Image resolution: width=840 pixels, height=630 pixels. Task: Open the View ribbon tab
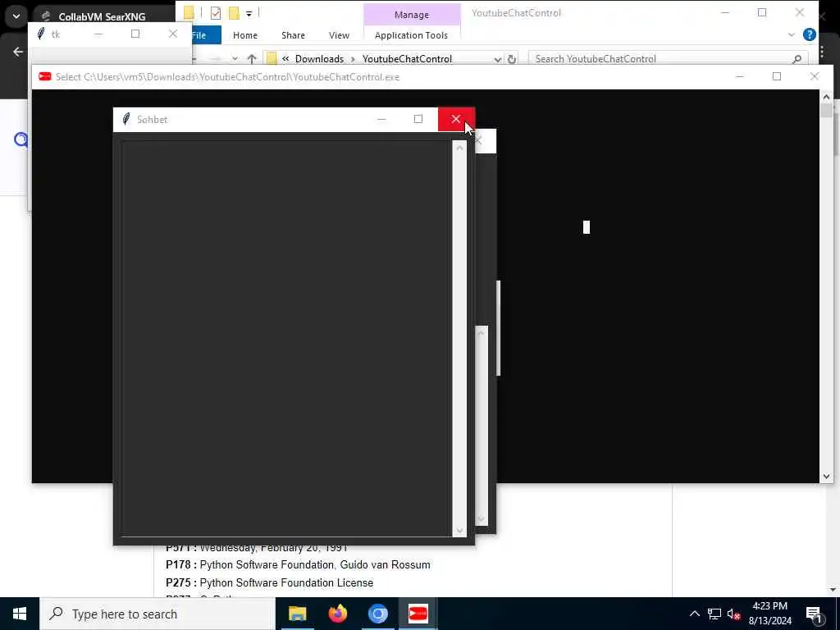(x=339, y=35)
